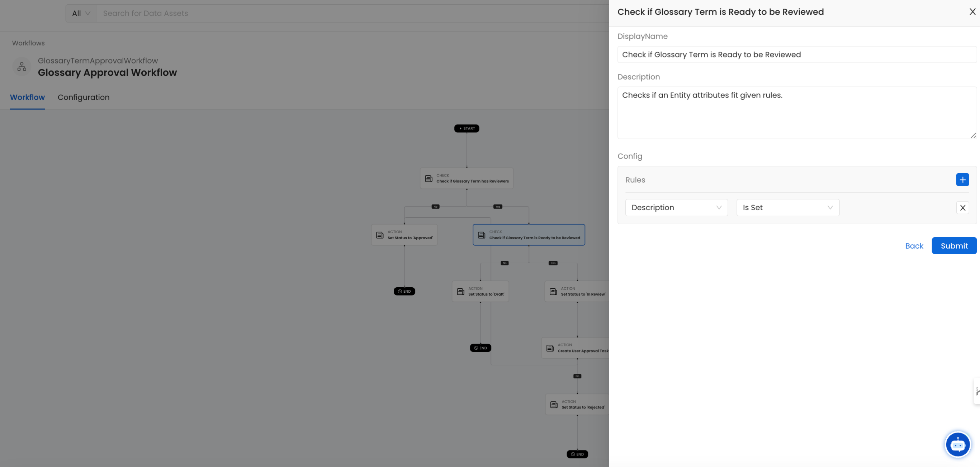
Task: Click END node below Set Status to 'Approved'
Action: (x=404, y=292)
